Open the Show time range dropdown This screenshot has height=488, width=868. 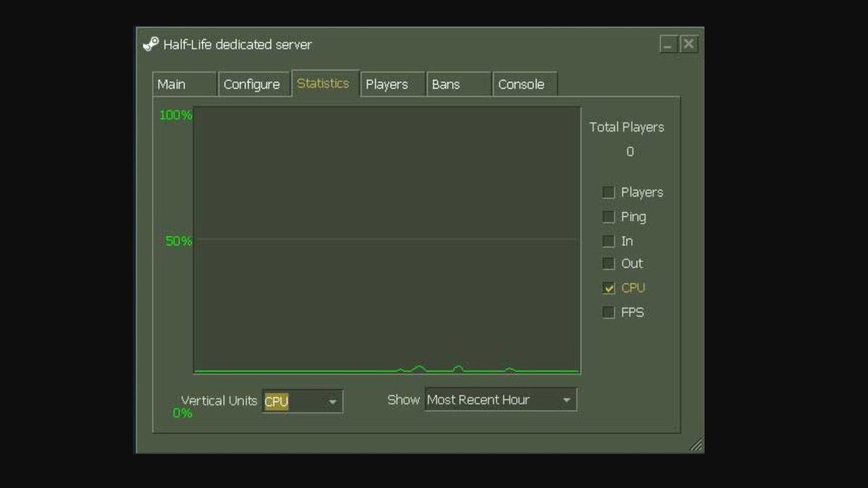pyautogui.click(x=499, y=399)
